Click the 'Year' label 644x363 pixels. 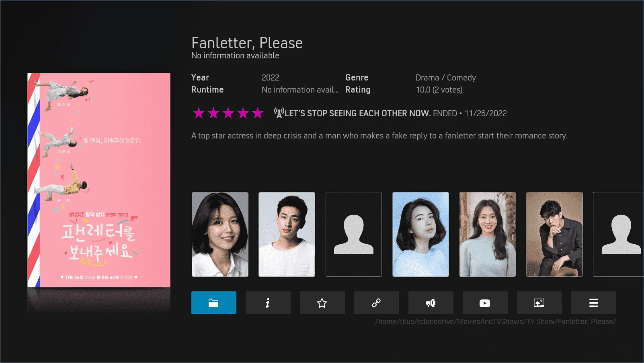200,78
